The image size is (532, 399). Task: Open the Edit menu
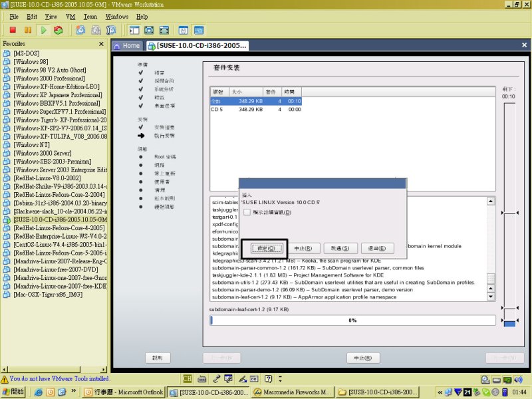coord(31,17)
